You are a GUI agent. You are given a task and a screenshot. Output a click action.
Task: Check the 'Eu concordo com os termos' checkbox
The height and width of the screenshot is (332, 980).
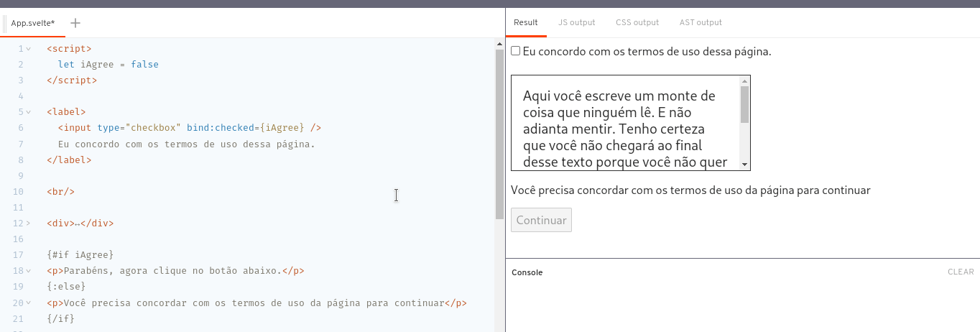[x=515, y=51]
